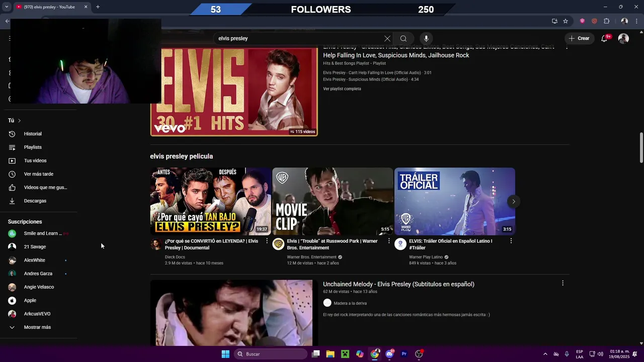This screenshot has height=362, width=644.
Task: Open options menu for ELVIS Tráiler Oficial video
Action: point(511,241)
